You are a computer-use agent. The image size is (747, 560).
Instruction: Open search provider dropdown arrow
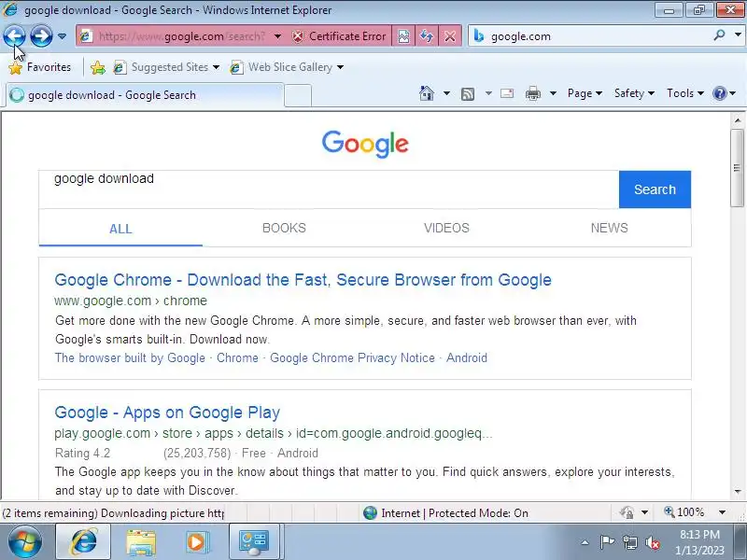(738, 35)
